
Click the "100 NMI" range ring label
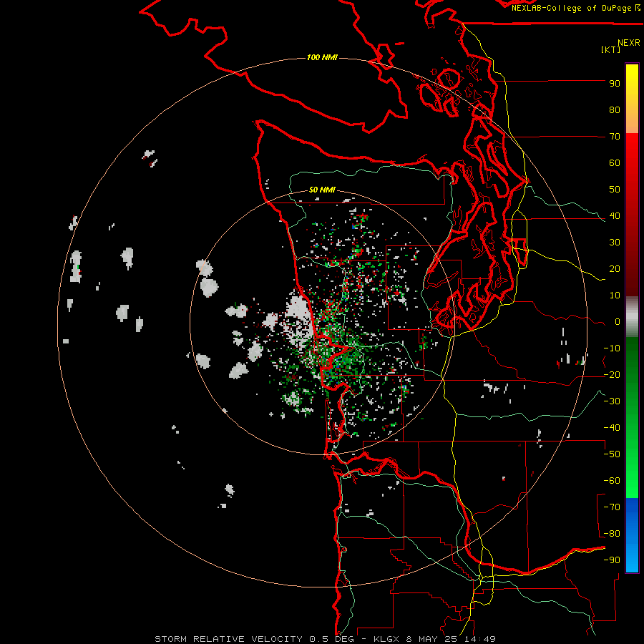pyautogui.click(x=323, y=57)
